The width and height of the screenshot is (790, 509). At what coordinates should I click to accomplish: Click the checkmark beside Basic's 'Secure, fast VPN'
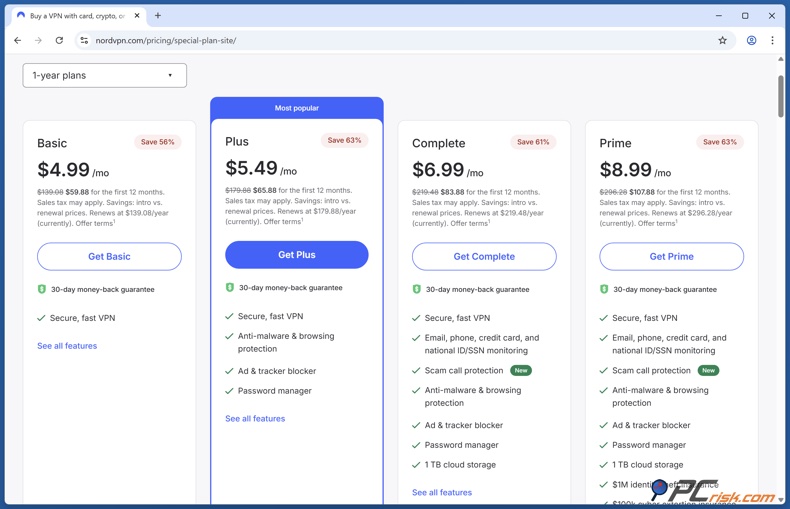(x=41, y=318)
